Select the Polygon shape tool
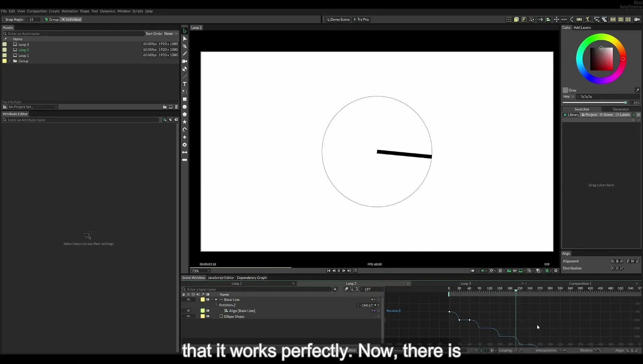The width and height of the screenshot is (643, 364). tap(185, 114)
